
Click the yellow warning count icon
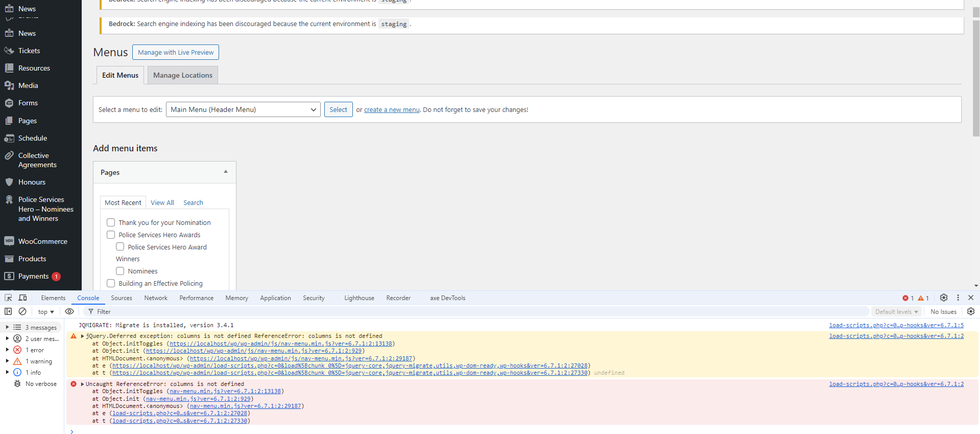click(921, 298)
